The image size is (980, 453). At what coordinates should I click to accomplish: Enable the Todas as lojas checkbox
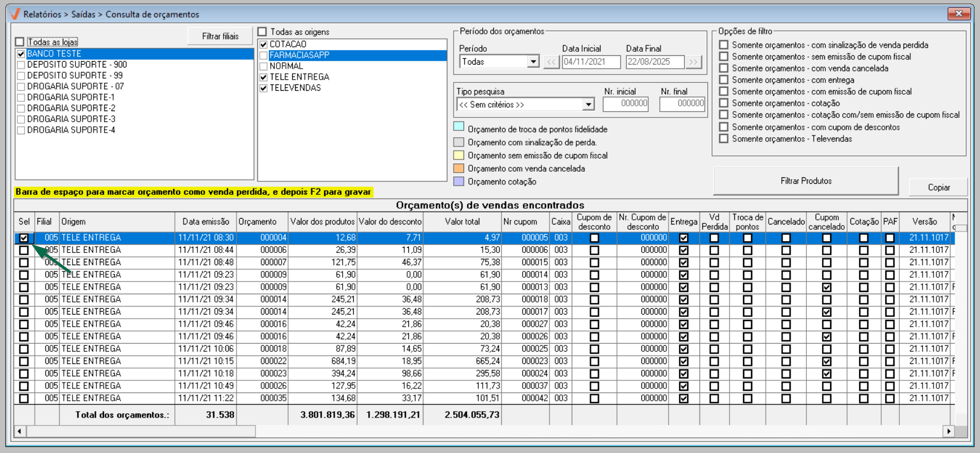click(20, 42)
